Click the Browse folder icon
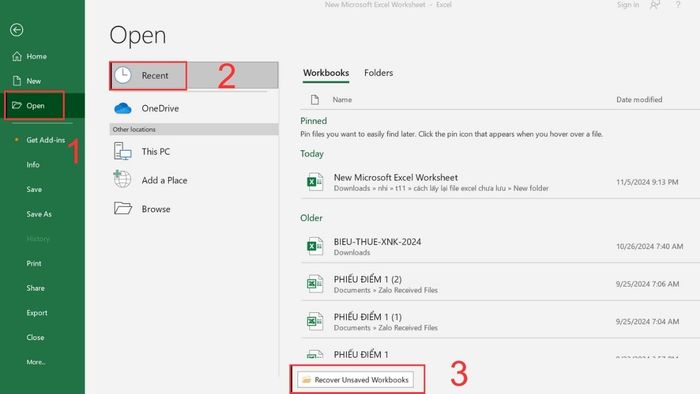The width and height of the screenshot is (700, 394). (123, 208)
